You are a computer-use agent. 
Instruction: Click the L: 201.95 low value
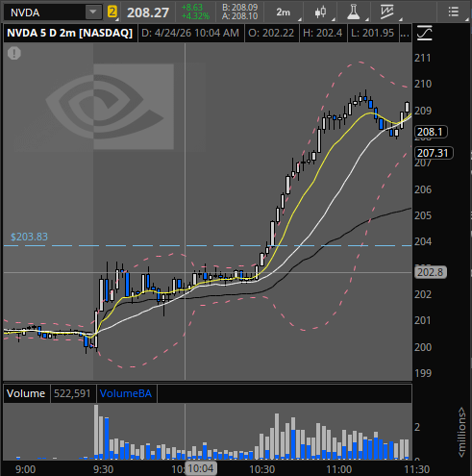tap(372, 33)
